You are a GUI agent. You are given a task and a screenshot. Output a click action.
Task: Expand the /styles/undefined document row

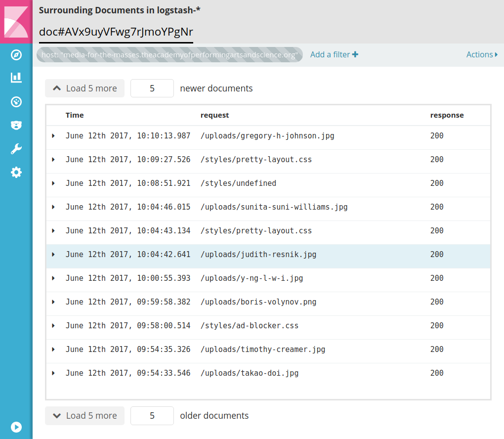coord(54,183)
